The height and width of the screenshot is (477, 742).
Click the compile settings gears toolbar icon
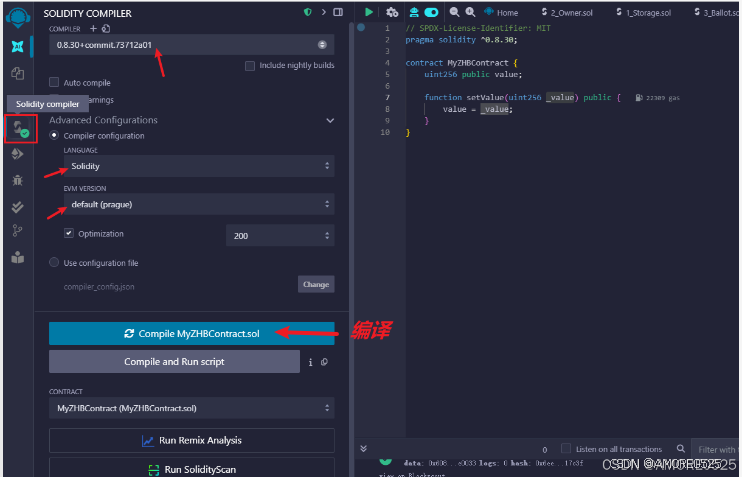(392, 12)
